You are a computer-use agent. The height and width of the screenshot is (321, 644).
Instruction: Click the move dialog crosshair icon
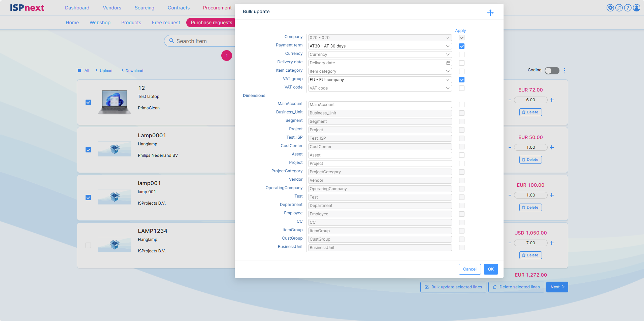[x=490, y=13]
